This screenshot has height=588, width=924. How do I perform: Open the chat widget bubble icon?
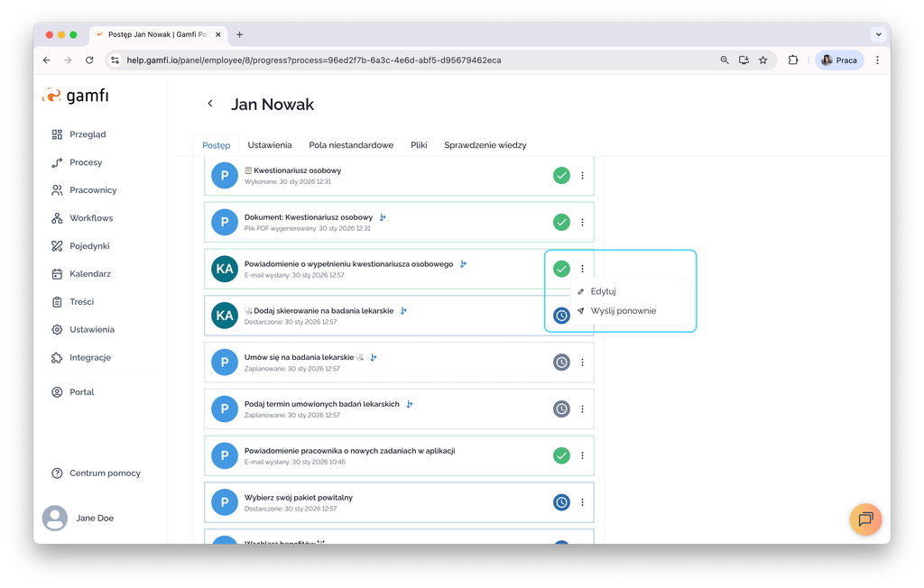[864, 519]
